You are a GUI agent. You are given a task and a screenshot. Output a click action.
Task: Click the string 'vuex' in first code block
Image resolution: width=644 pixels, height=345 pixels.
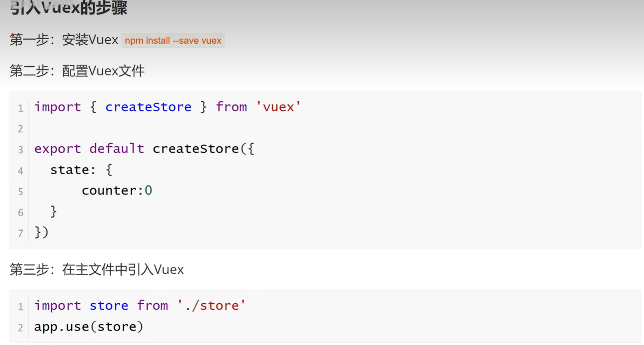click(x=279, y=107)
